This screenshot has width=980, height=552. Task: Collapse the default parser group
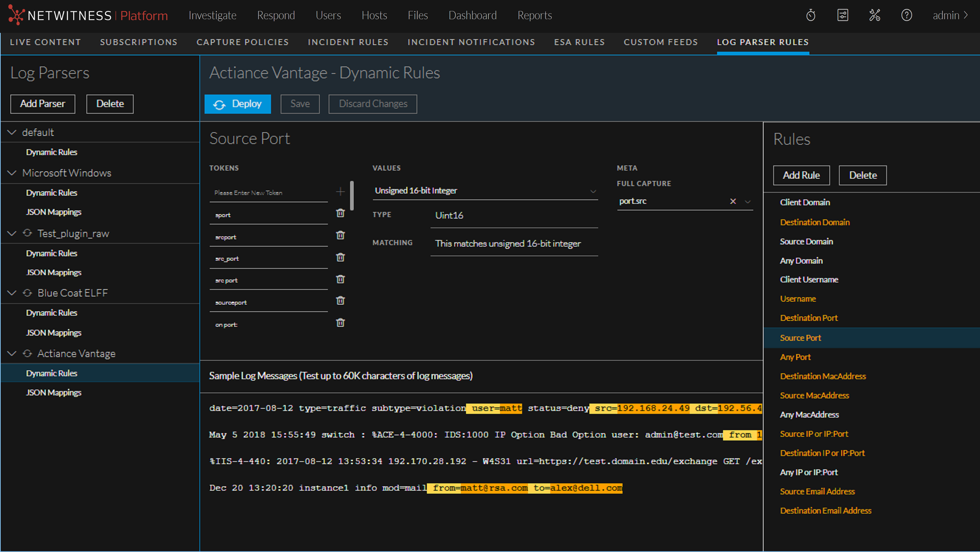tap(12, 133)
